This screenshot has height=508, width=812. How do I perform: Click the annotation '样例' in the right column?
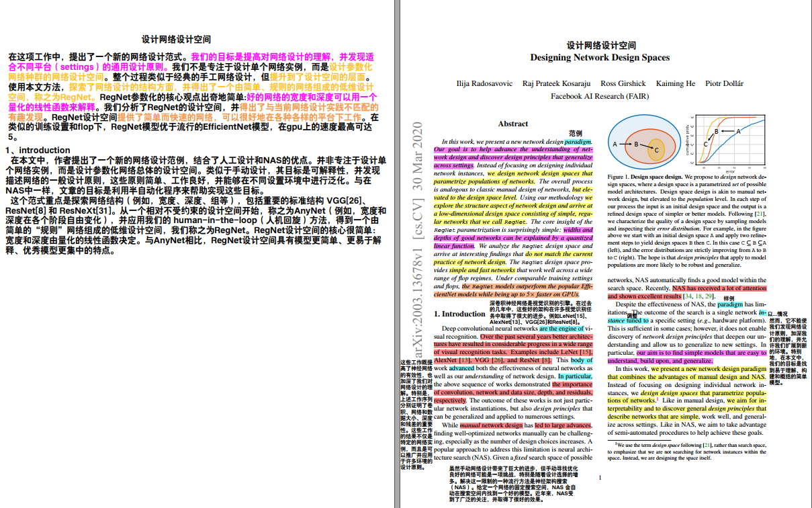click(728, 298)
